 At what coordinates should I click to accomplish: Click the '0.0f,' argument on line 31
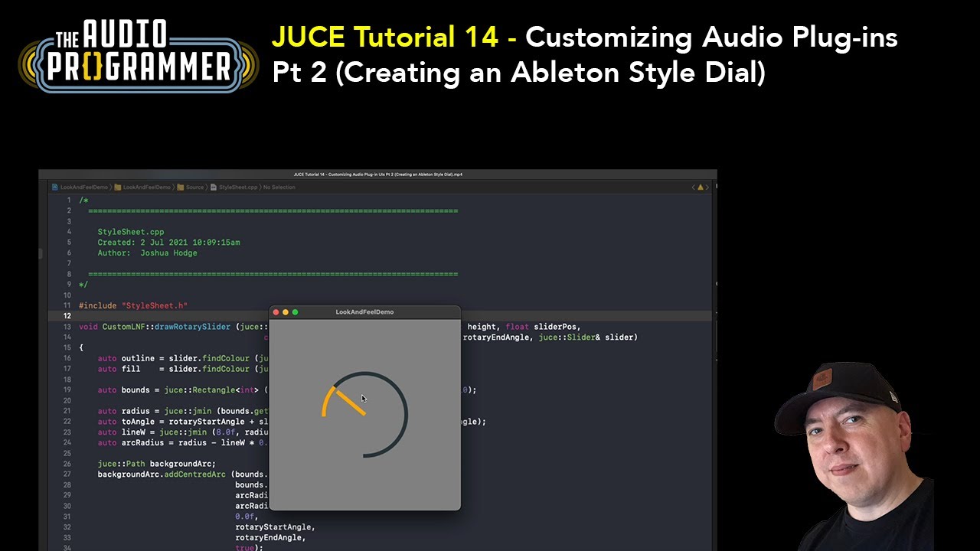click(x=247, y=517)
